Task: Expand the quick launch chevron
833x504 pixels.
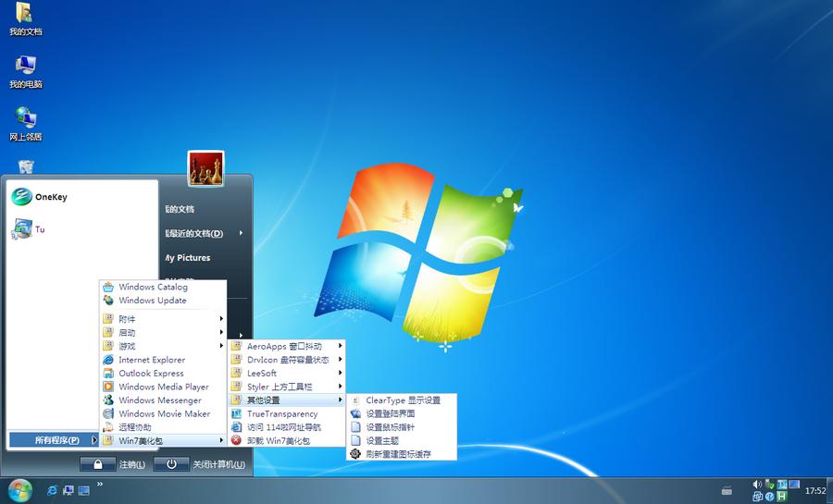Action: pyautogui.click(x=100, y=484)
